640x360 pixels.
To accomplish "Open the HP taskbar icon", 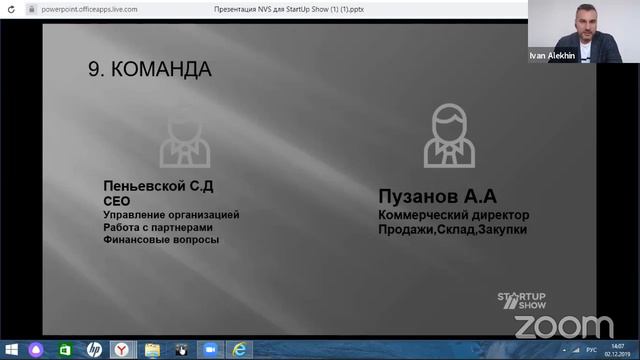I will (94, 350).
